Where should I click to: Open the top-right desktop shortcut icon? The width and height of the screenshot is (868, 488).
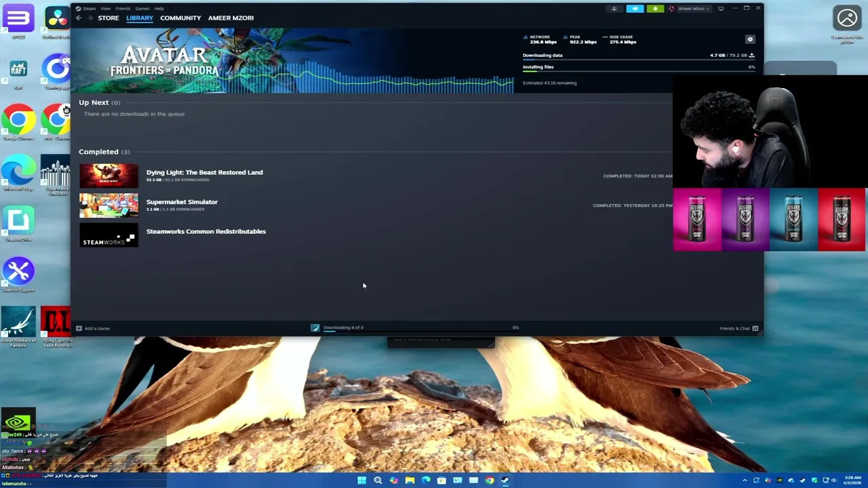[x=847, y=26]
